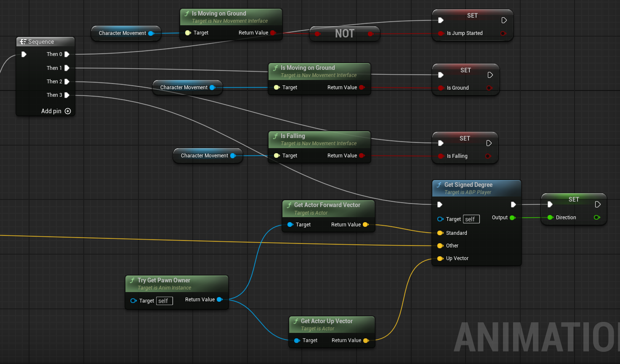The image size is (620, 364).
Task: Click Get Actor Forward Vector Return Value pin
Action: (x=365, y=225)
